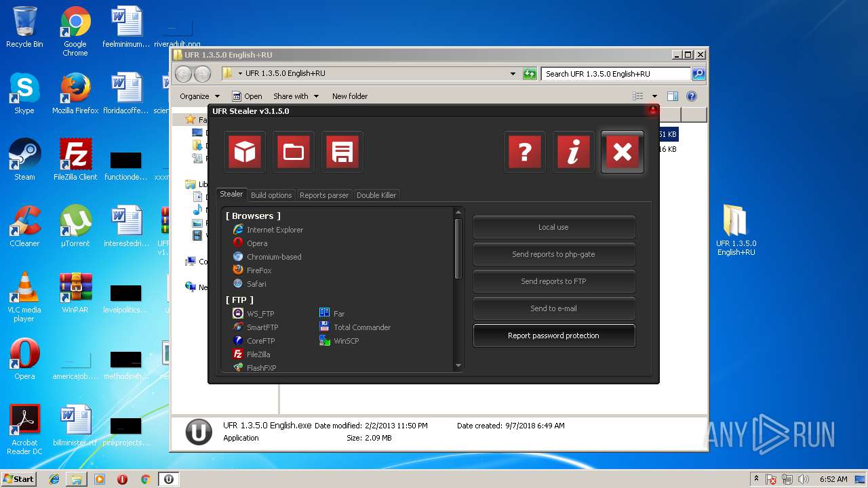The width and height of the screenshot is (868, 488).
Task: Select the WinSCP entry
Action: [340, 341]
